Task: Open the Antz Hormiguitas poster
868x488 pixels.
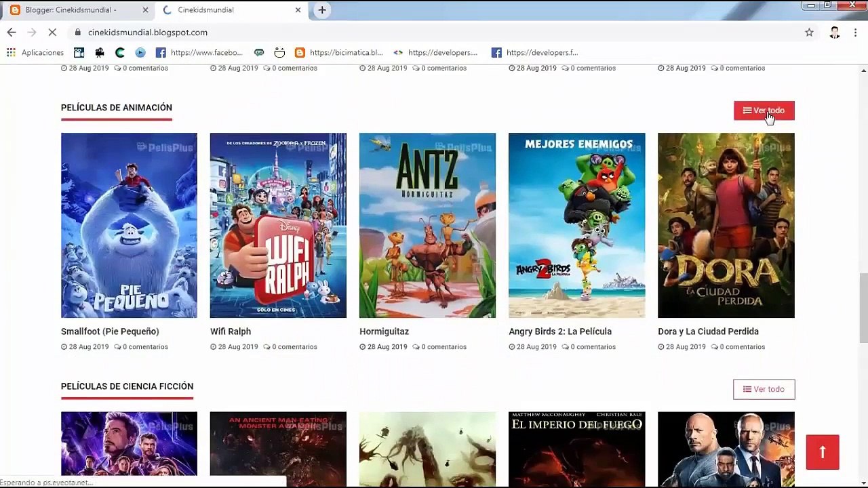Action: (x=427, y=225)
